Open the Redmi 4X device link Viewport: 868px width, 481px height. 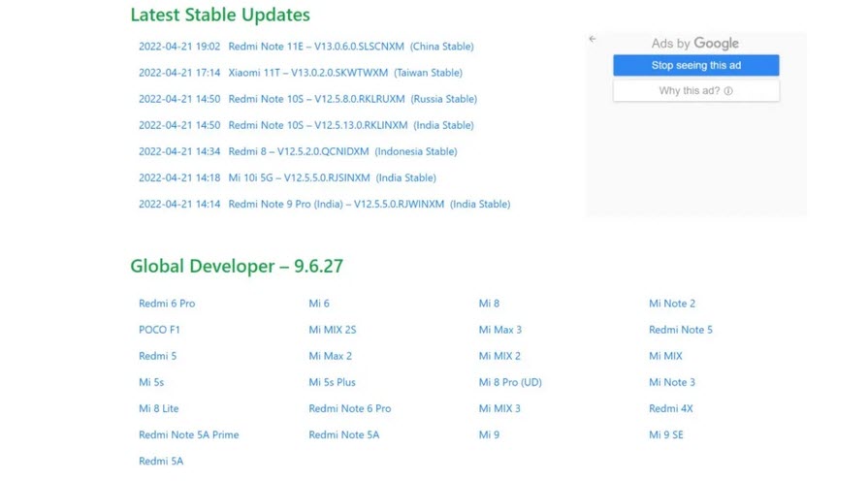[x=671, y=408]
